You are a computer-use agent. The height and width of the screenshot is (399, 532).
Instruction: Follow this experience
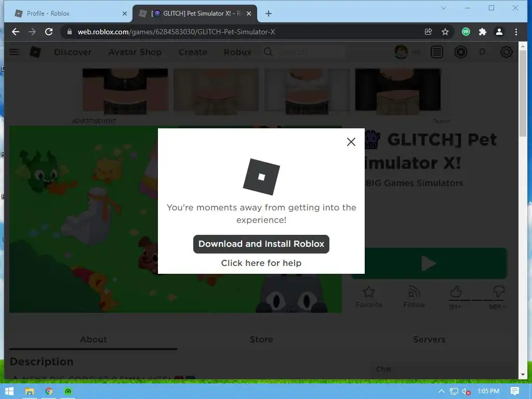[x=414, y=297]
